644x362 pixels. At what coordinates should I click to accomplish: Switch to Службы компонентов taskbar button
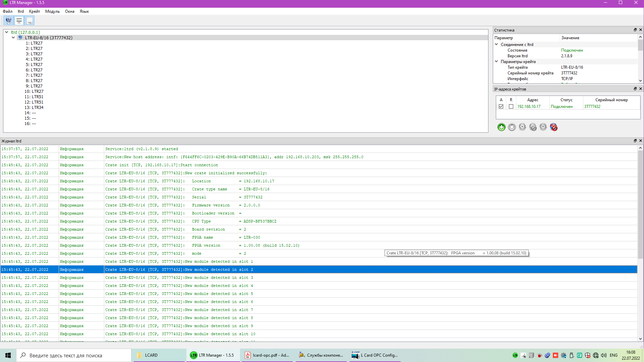pos(321,355)
